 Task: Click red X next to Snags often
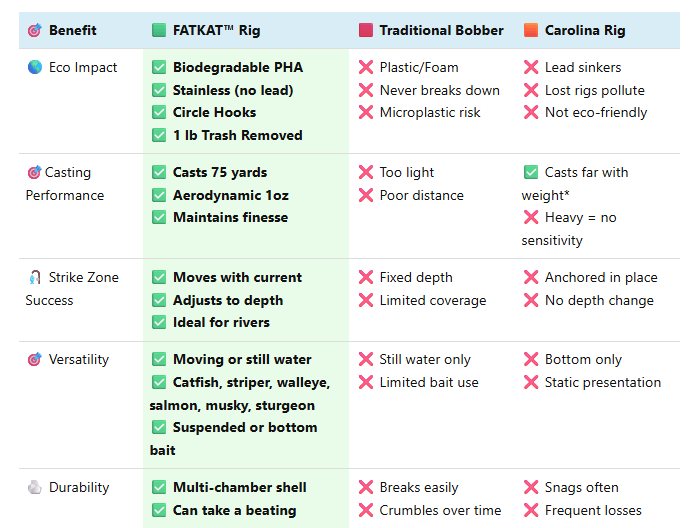click(x=531, y=487)
